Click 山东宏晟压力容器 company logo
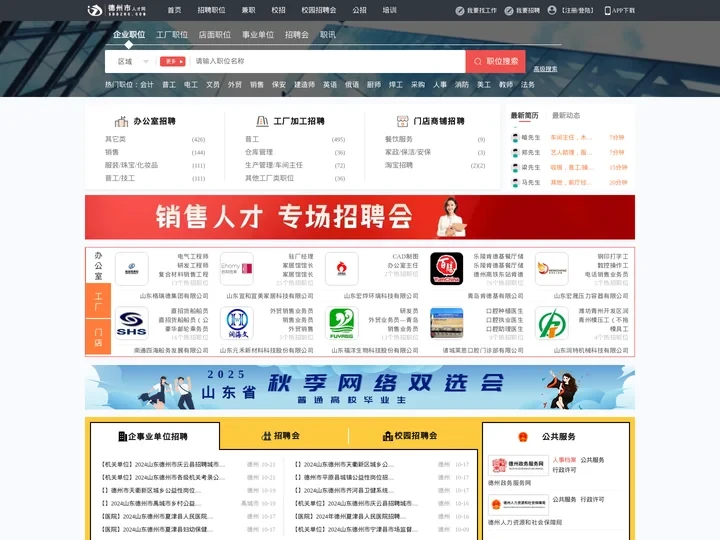The height and width of the screenshot is (540, 720). (x=552, y=269)
